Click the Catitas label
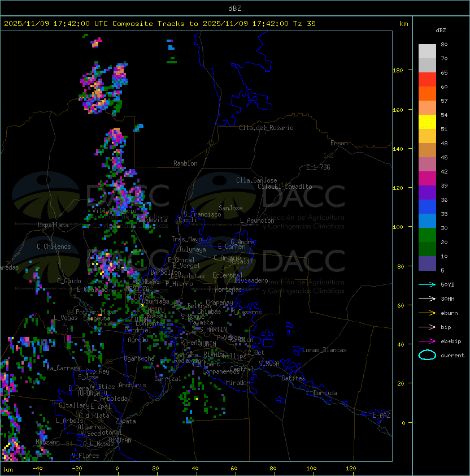This screenshot has height=476, width=470. 293,378
